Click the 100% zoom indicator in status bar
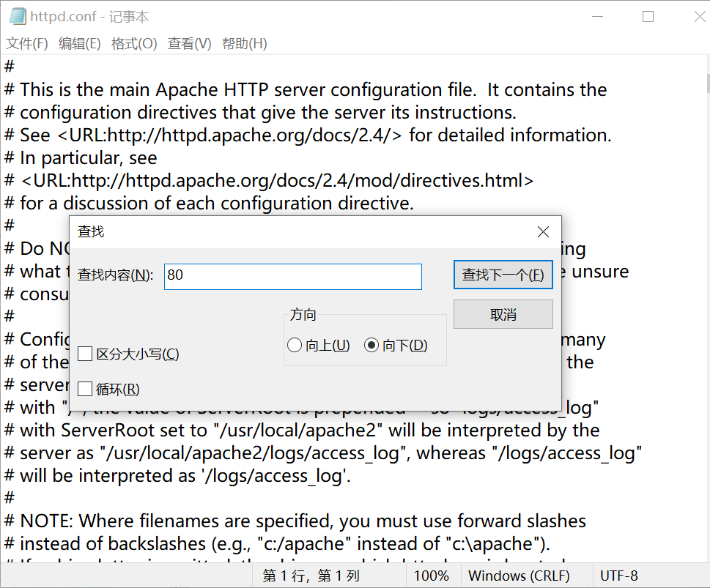The image size is (710, 588). pos(432,576)
